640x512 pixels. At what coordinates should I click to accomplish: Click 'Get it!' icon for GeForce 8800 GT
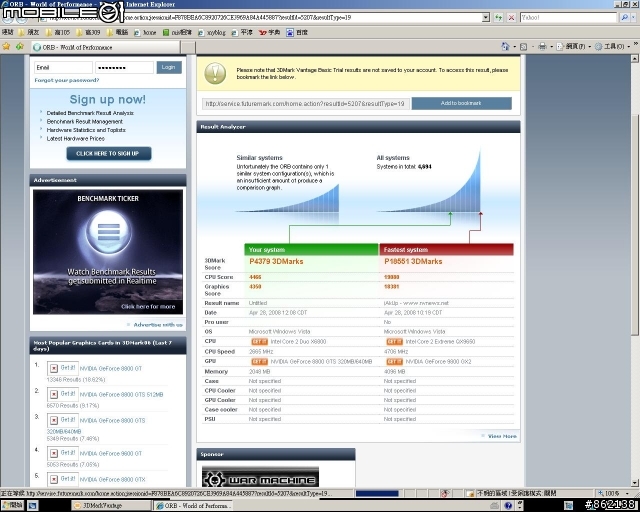(x=62, y=368)
